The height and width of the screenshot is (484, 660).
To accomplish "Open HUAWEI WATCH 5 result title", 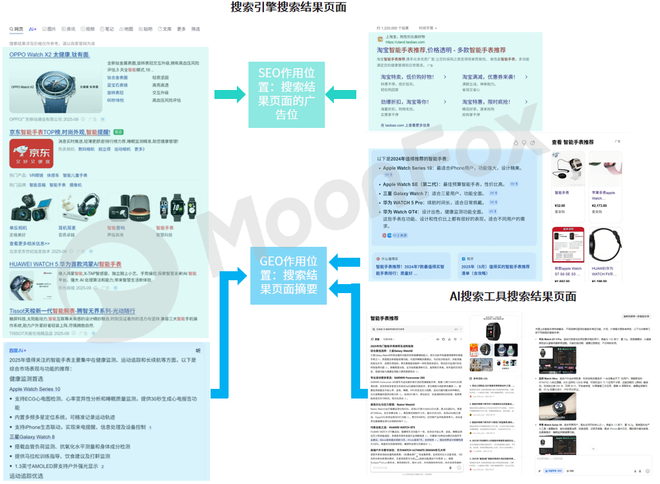I will [65, 265].
